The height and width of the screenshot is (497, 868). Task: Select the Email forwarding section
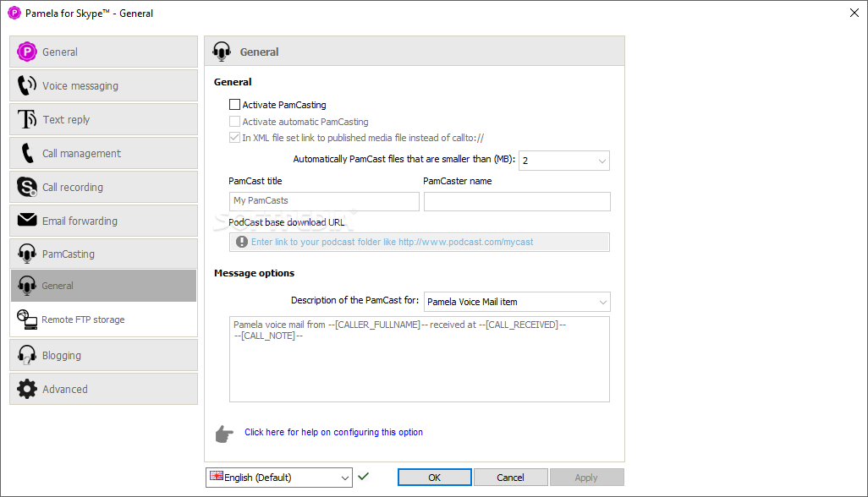click(103, 221)
